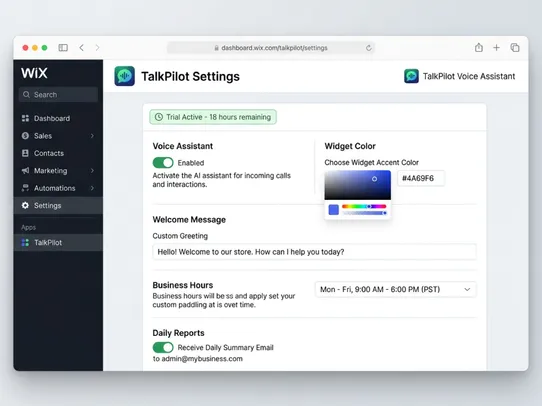This screenshot has height=406, width=542.
Task: Show the tab overview icon
Action: [515, 47]
